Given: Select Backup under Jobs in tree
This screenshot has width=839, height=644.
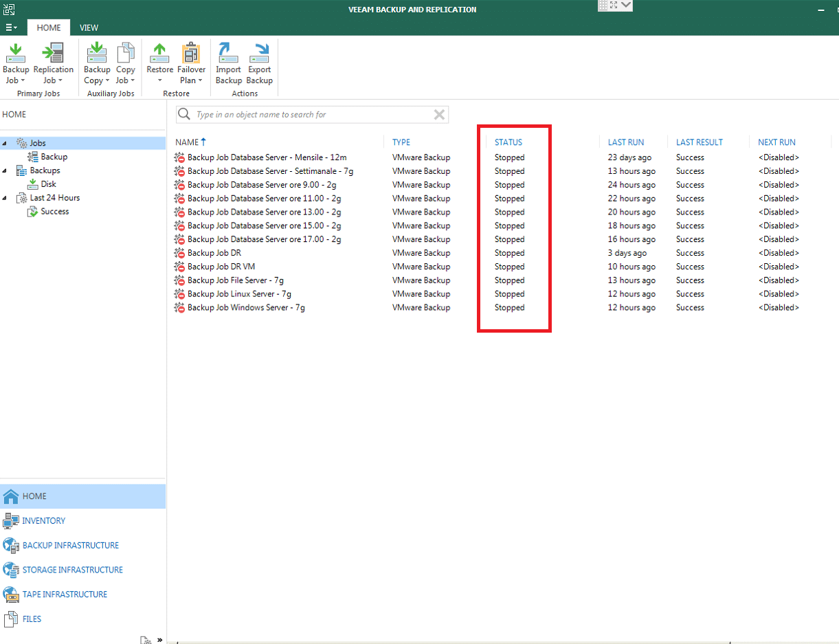Looking at the screenshot, I should 54,157.
